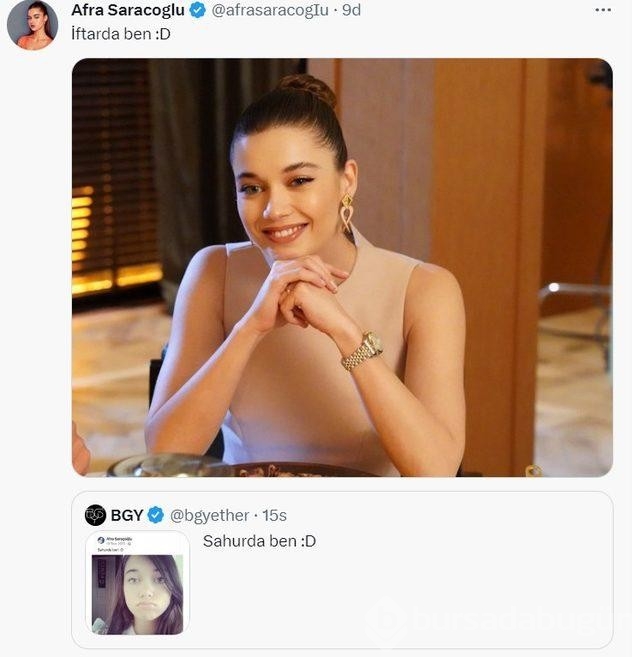Enlarge the main photo of the smiling woman
This screenshot has width=640, height=657.
point(342,267)
